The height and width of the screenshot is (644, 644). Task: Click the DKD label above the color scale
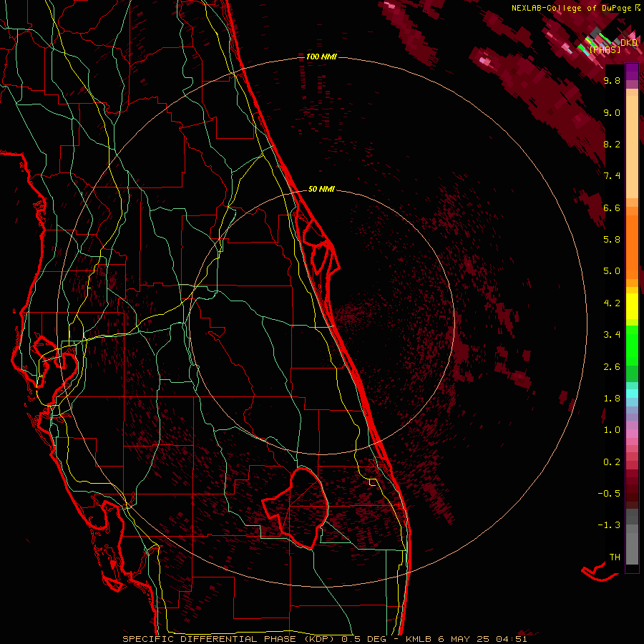click(629, 43)
